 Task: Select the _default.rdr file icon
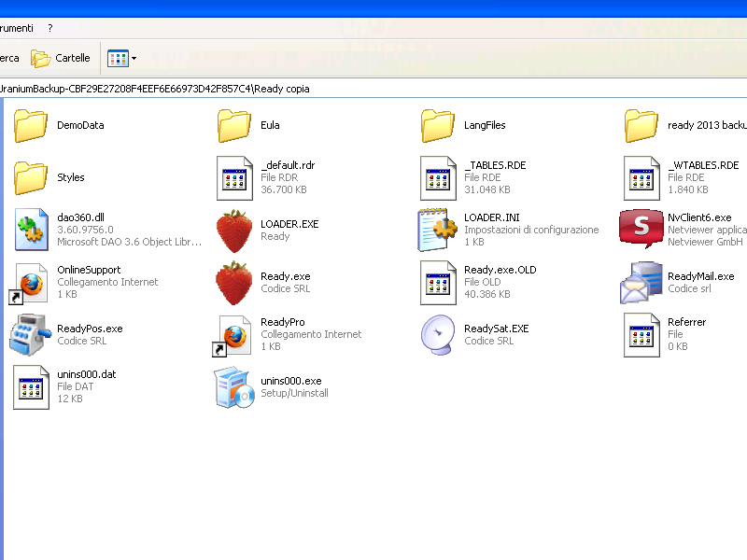[234, 178]
